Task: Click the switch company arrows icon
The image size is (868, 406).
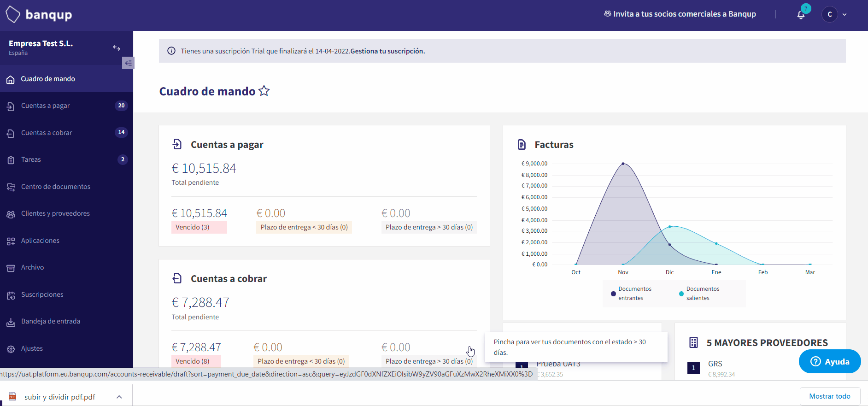Action: 117,48
